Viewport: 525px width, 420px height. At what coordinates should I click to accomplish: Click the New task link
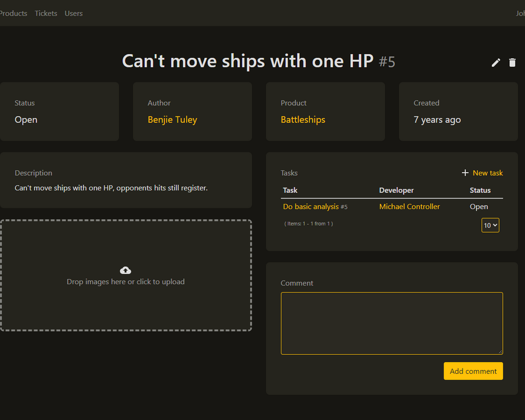tap(488, 173)
